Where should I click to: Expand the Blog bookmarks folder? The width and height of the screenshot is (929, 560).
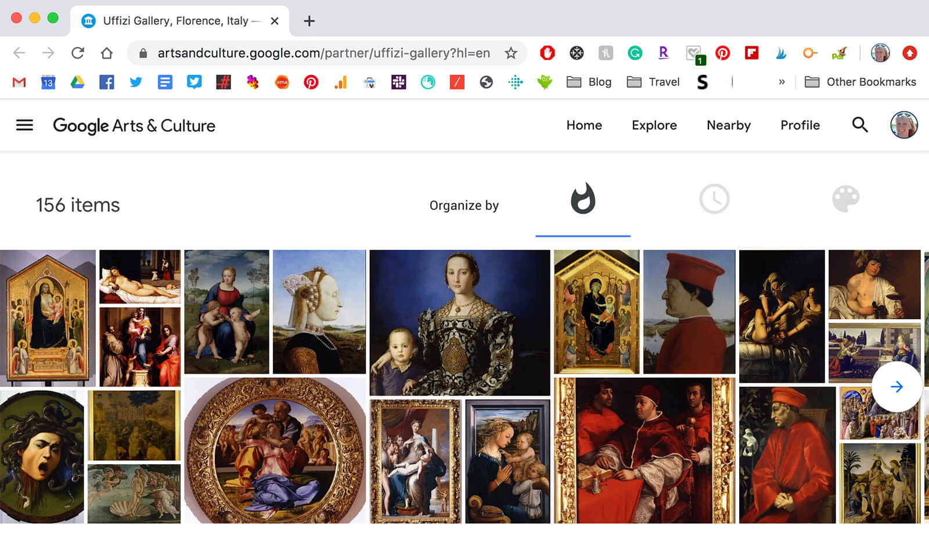[589, 82]
